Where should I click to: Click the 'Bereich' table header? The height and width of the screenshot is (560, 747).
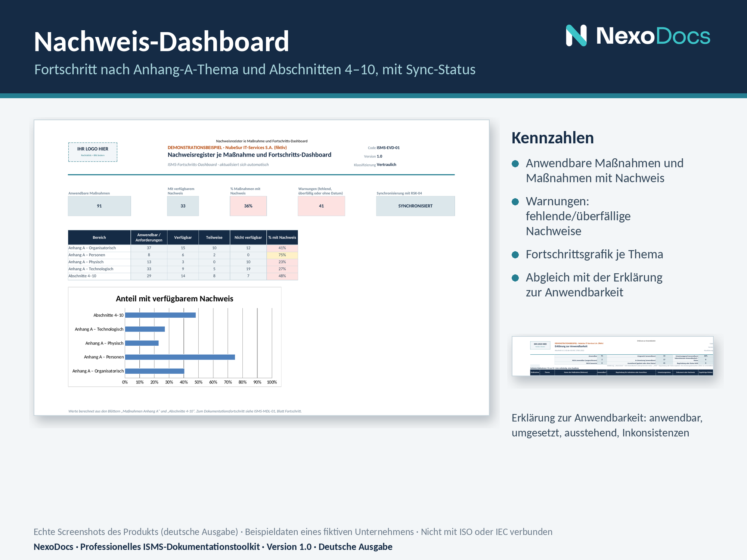pos(99,237)
